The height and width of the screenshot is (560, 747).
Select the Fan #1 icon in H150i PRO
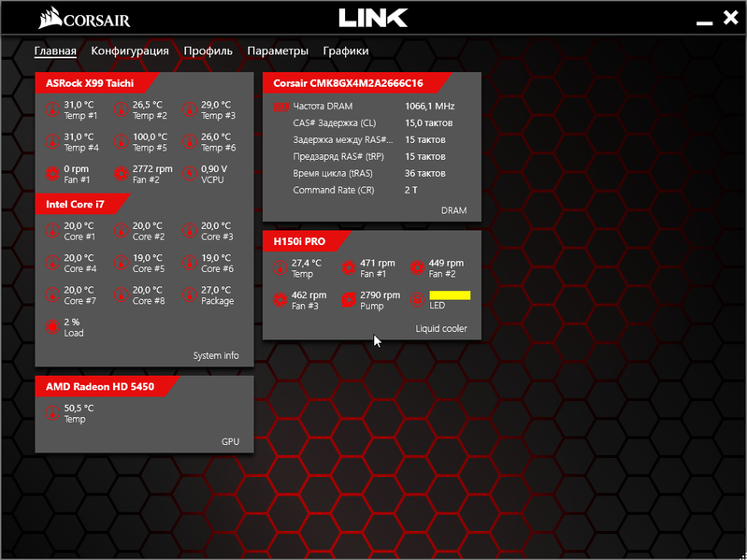(349, 267)
